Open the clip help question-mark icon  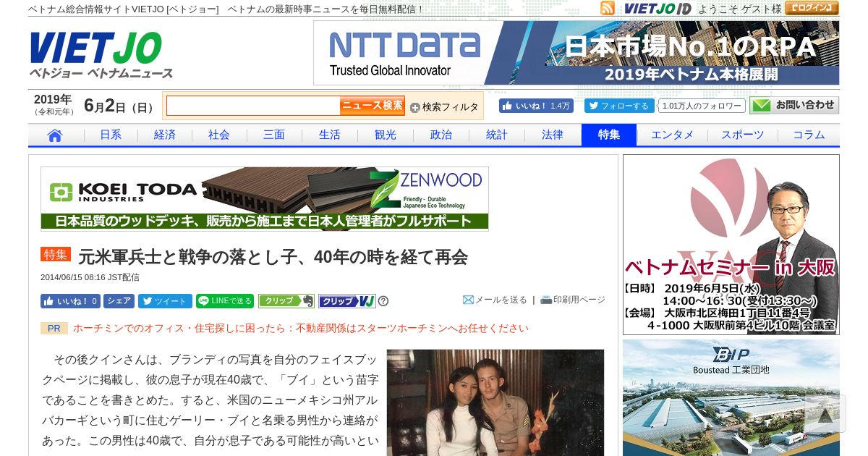[x=383, y=301]
